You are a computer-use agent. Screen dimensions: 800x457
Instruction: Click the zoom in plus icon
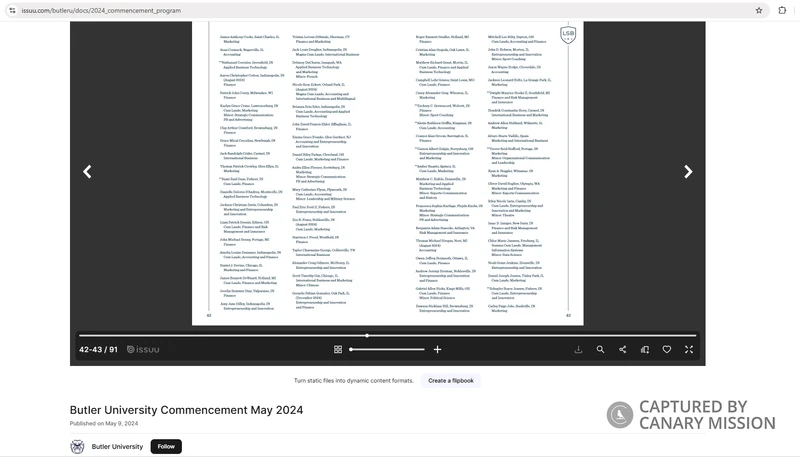tap(437, 350)
